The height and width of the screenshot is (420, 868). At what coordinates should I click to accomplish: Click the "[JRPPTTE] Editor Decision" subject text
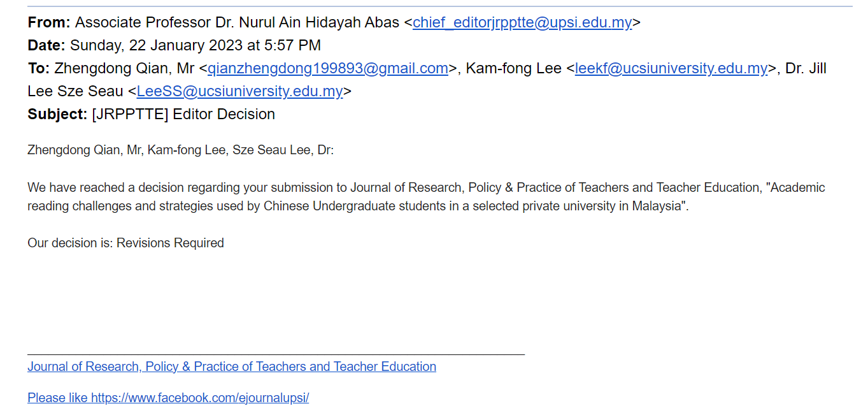183,114
